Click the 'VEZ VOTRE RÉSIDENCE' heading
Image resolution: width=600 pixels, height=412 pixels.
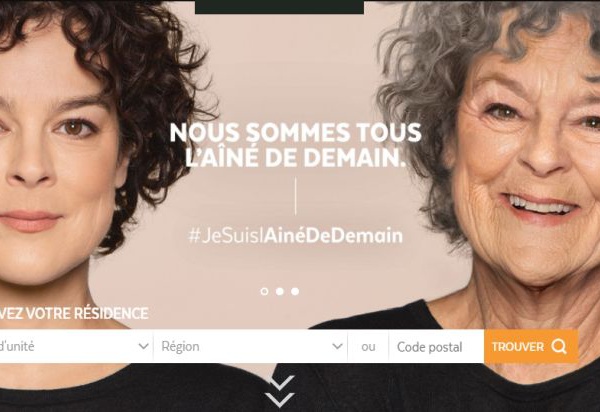click(74, 313)
